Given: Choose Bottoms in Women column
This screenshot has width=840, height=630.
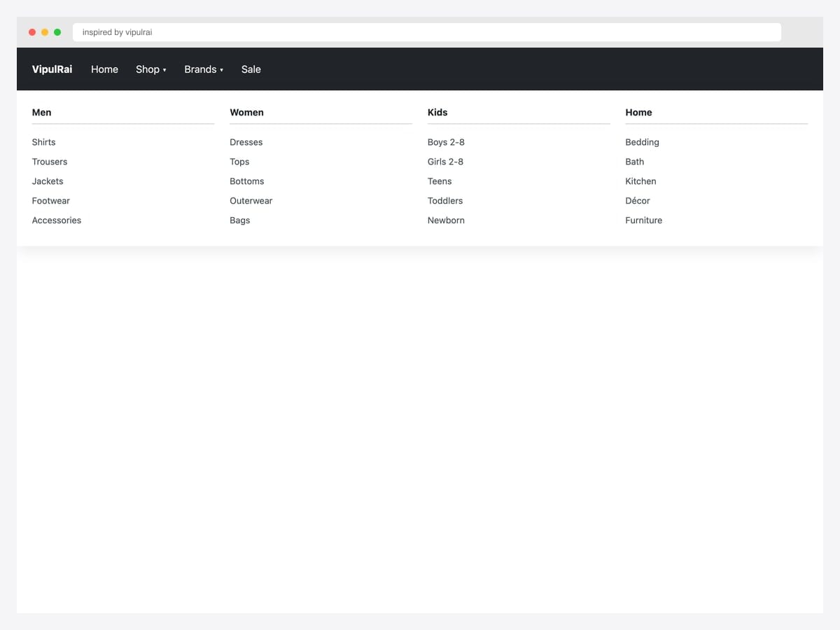Looking at the screenshot, I should tap(247, 181).
